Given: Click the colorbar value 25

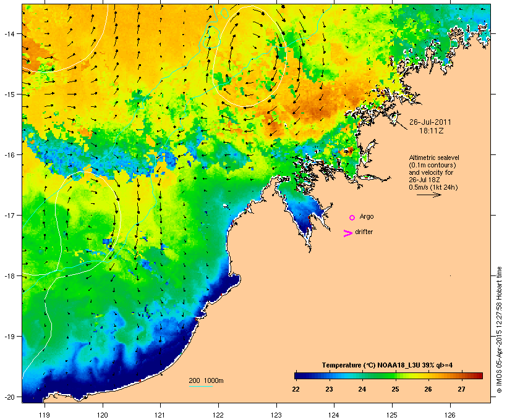Looking at the screenshot, I should click(x=395, y=389).
